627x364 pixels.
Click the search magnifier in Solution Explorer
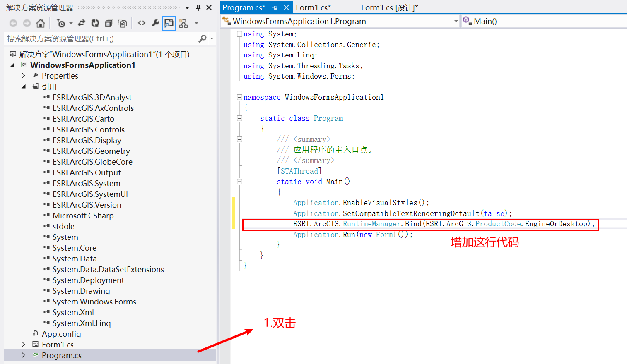(203, 38)
